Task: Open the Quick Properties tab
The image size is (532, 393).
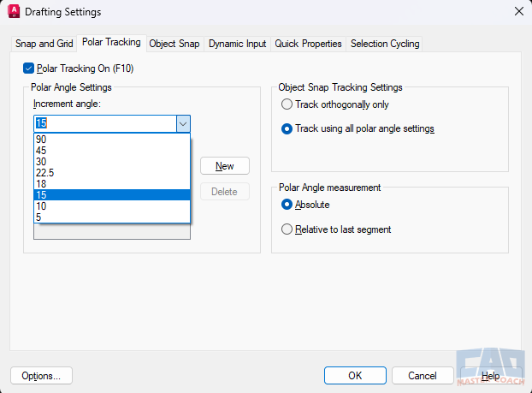Action: (308, 44)
